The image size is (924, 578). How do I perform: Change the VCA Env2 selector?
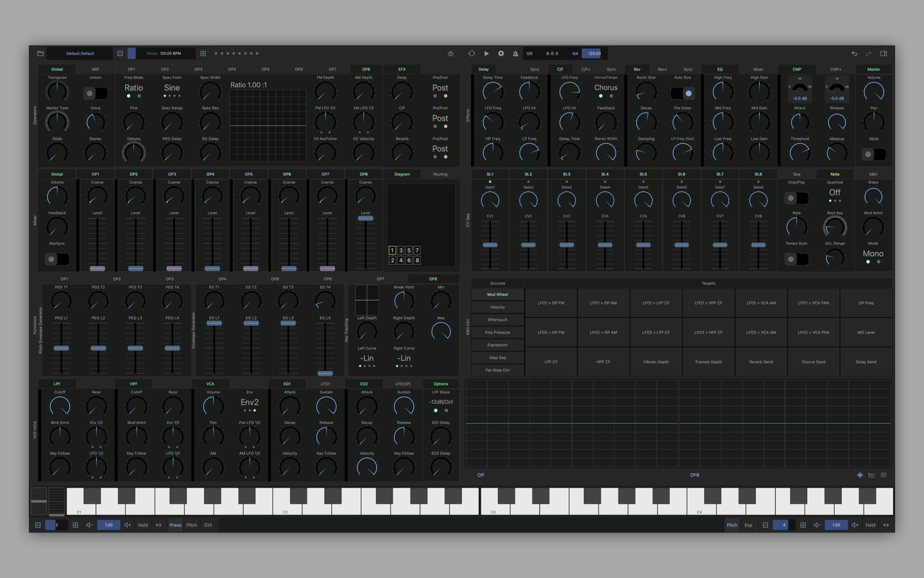pos(250,402)
